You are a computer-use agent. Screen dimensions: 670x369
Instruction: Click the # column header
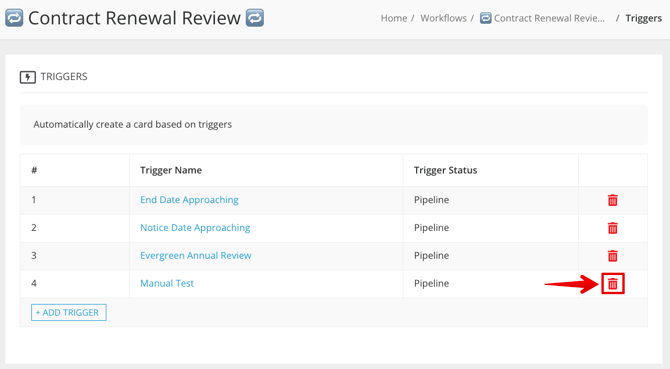click(x=34, y=170)
